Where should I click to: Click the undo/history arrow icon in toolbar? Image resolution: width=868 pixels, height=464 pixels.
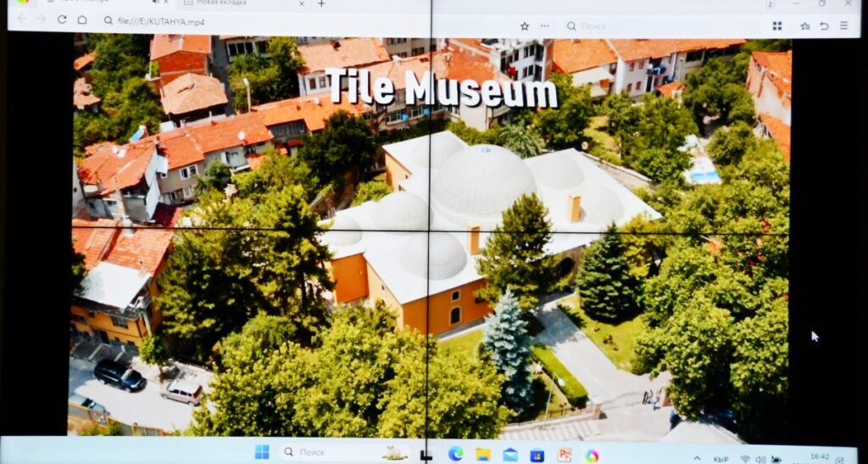pyautogui.click(x=824, y=26)
